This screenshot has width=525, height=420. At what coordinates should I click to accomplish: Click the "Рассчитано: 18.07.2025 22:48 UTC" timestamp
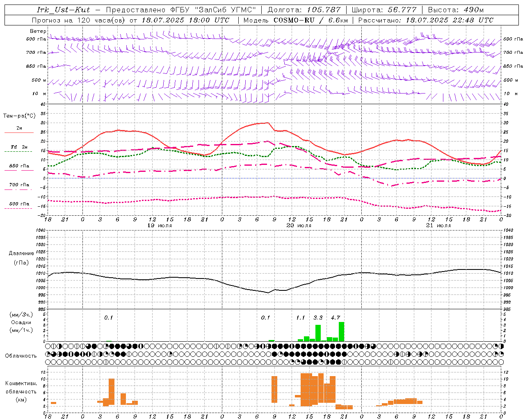(x=426, y=20)
